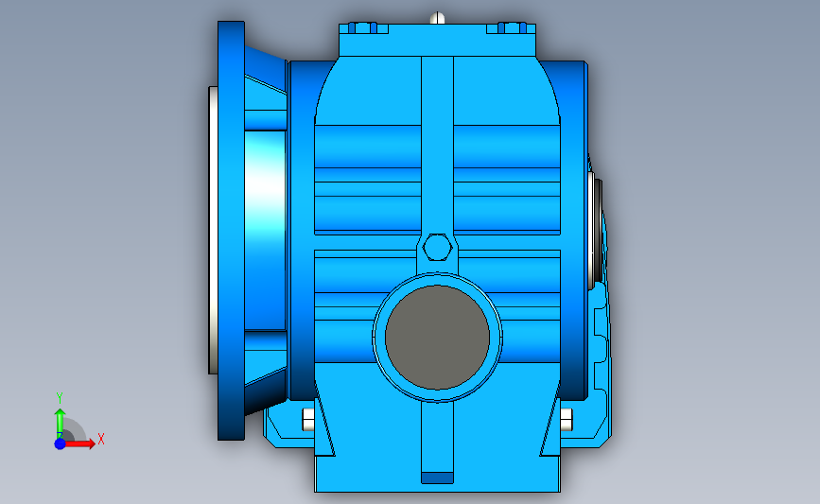Image resolution: width=820 pixels, height=504 pixels.
Task: Select the large round mounting flange on the left
Action: [231, 231]
